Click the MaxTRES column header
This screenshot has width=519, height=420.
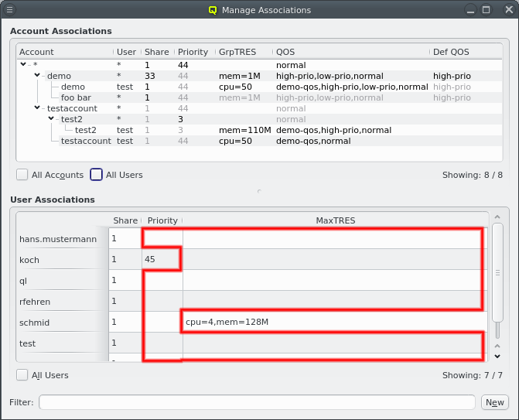click(335, 220)
